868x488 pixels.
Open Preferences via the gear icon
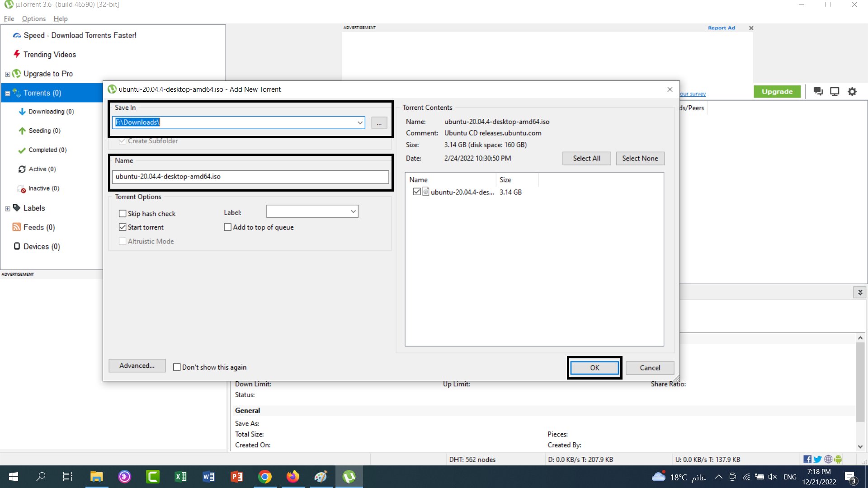click(852, 92)
